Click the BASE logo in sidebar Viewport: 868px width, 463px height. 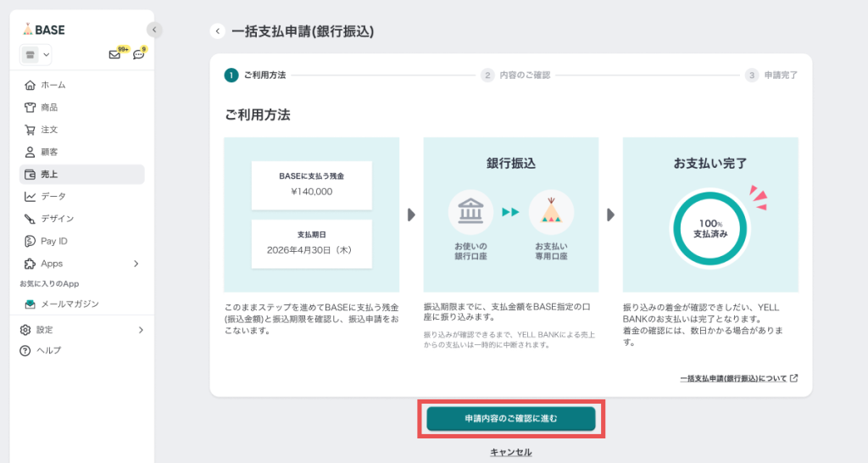[43, 30]
